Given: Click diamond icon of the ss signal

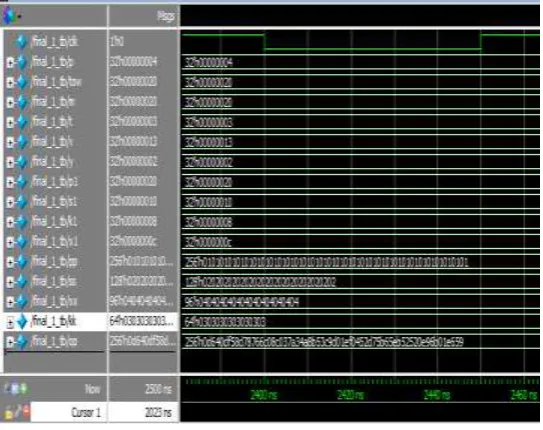Looking at the screenshot, I should pos(22,282).
